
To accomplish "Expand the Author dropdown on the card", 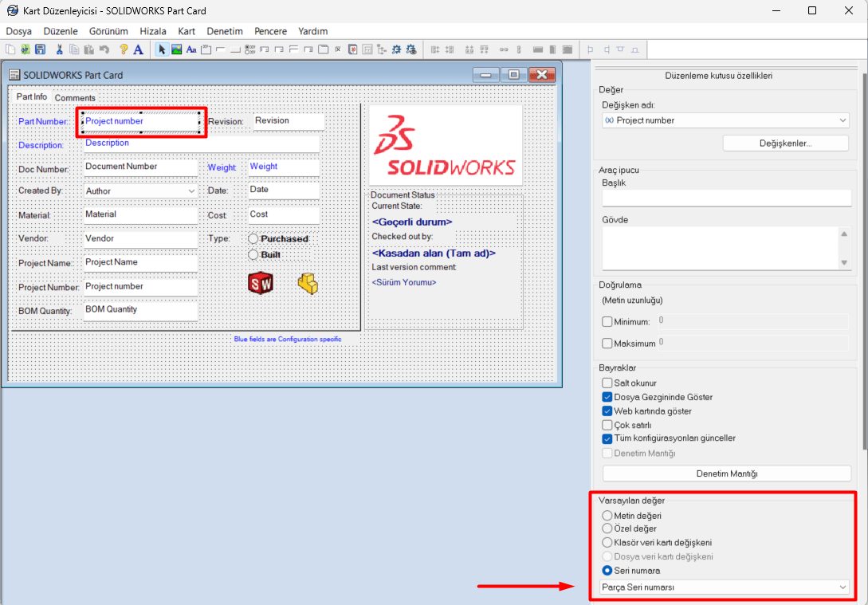I will click(191, 191).
